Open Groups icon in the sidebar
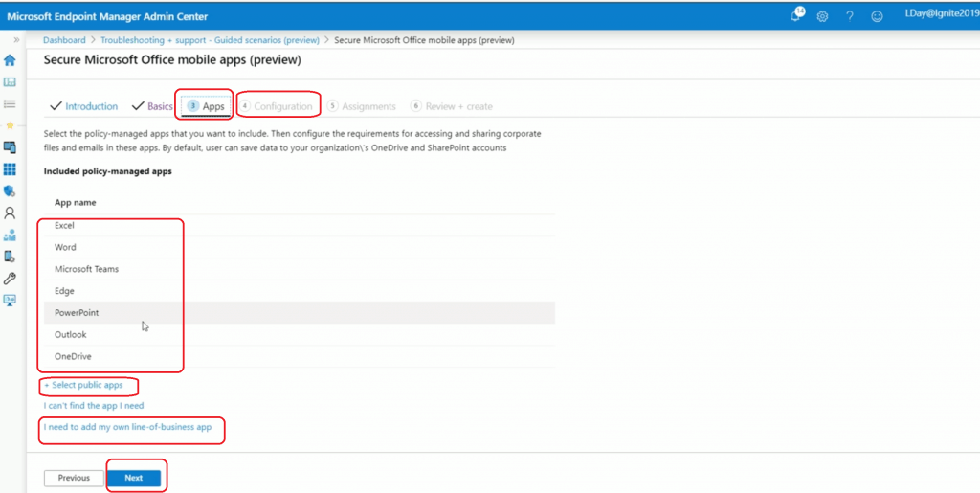The width and height of the screenshot is (980, 493). tap(10, 235)
